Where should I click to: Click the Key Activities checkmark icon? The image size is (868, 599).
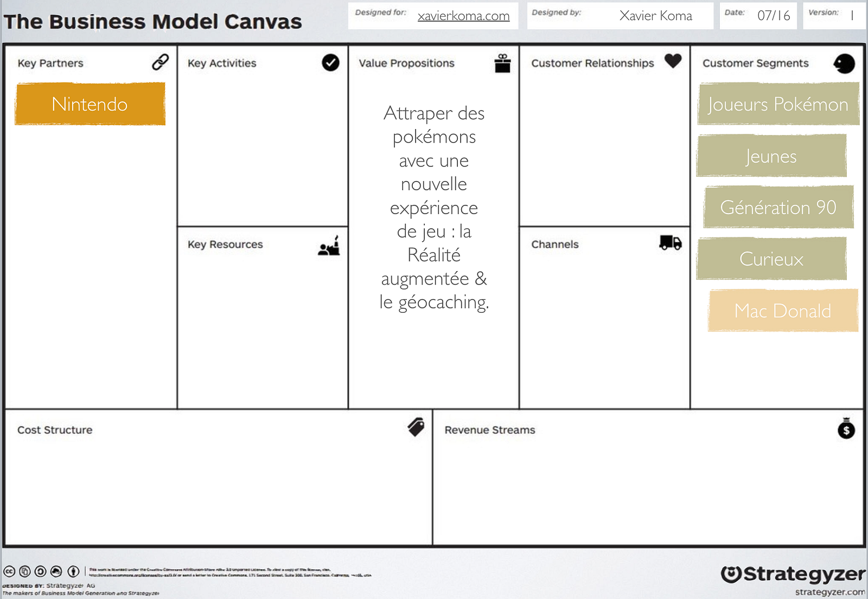click(x=330, y=63)
